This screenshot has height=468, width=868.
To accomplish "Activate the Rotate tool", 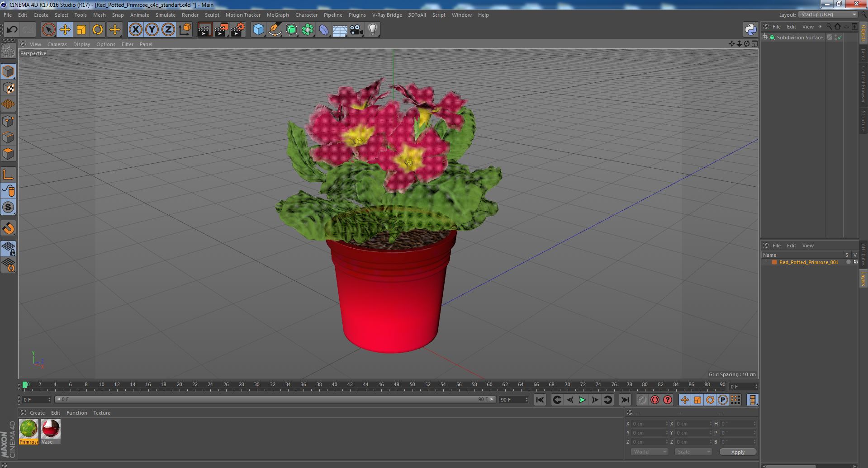I will coord(98,30).
